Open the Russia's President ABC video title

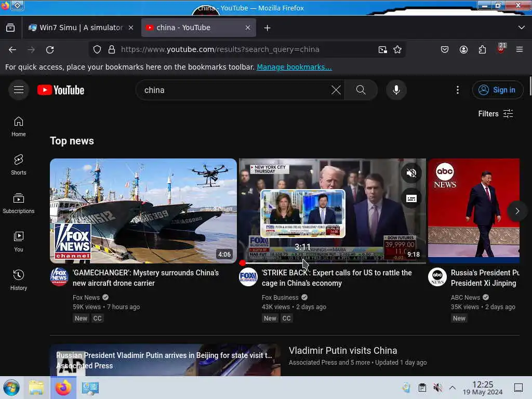click(485, 278)
